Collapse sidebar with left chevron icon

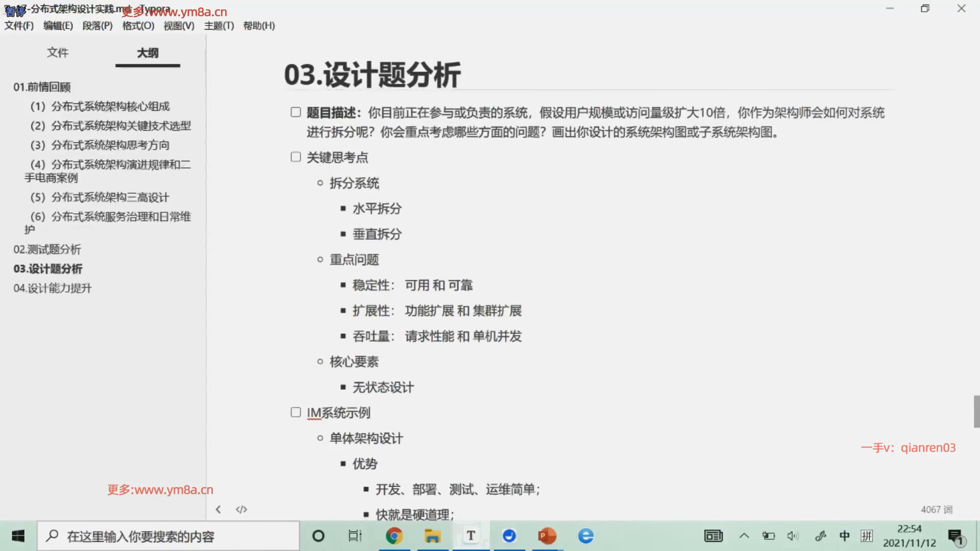coord(218,509)
